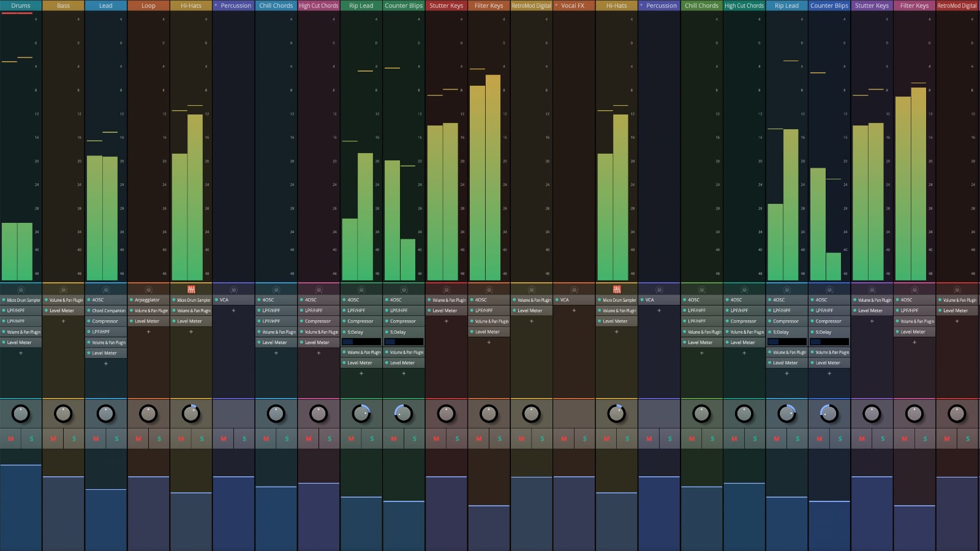Click the pan knob on the Hi-Hats track

190,414
